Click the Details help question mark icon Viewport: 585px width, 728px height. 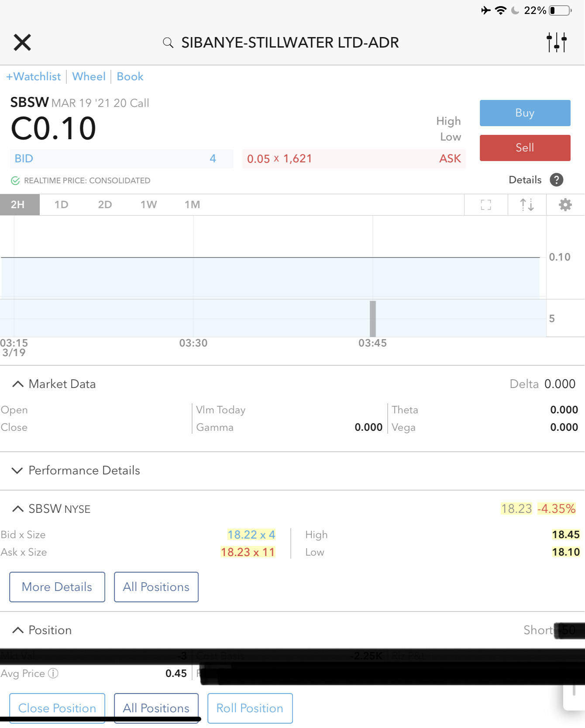tap(556, 180)
